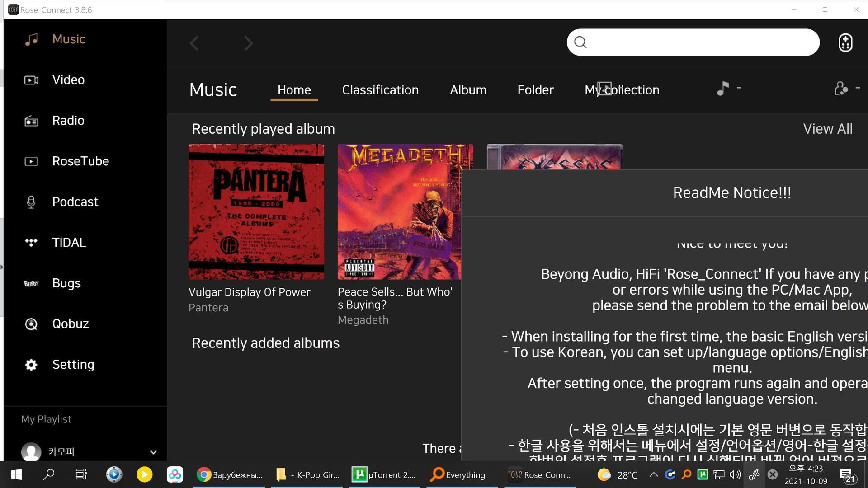This screenshot has width=868, height=488.
Task: Click the user device icon in header
Action: tap(841, 88)
